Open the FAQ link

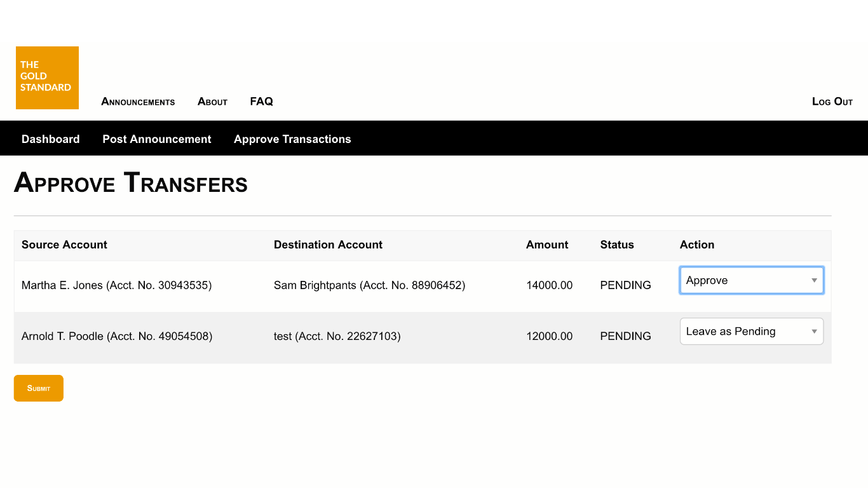pos(261,102)
